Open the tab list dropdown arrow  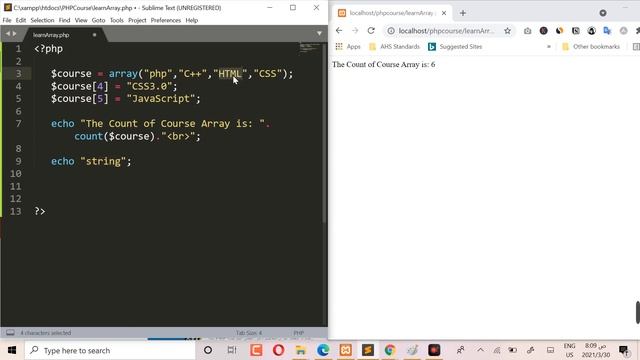coord(319,33)
